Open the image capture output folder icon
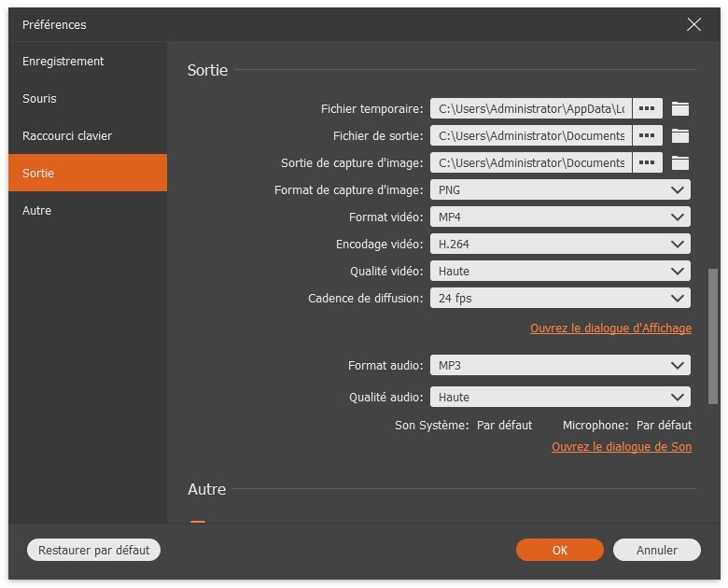The height and width of the screenshot is (588, 728). click(680, 163)
